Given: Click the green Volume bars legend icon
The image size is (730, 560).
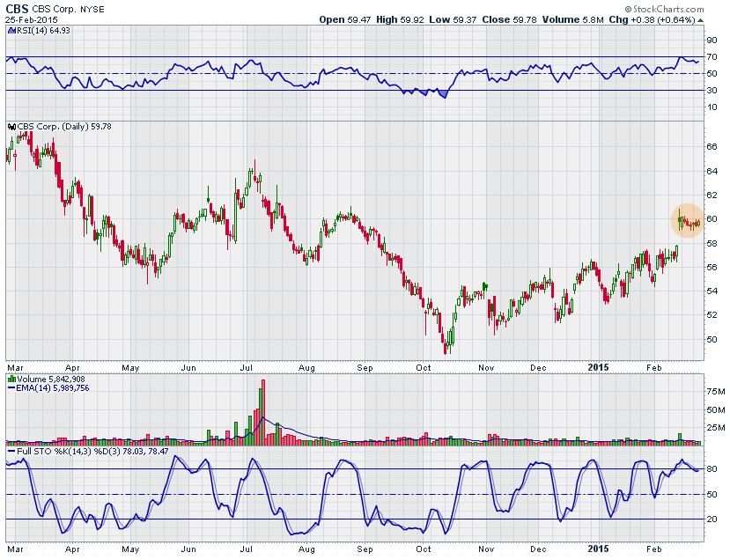Looking at the screenshot, I should 9,379.
